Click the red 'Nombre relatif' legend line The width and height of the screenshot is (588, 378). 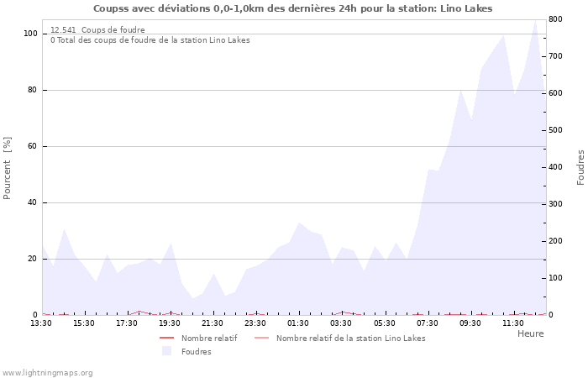pyautogui.click(x=166, y=338)
